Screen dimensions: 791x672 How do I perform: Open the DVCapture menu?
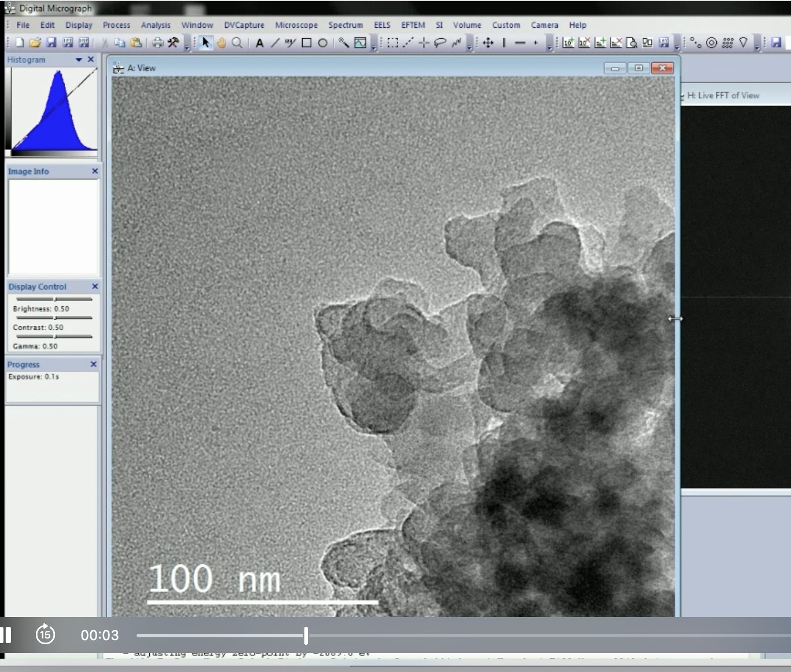pyautogui.click(x=244, y=25)
